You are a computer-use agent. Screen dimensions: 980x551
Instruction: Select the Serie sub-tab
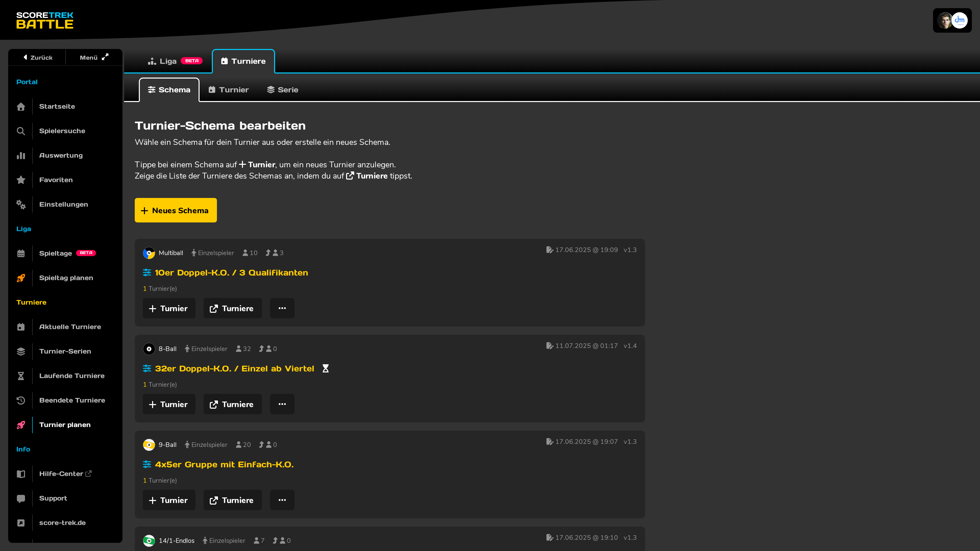[x=283, y=90]
